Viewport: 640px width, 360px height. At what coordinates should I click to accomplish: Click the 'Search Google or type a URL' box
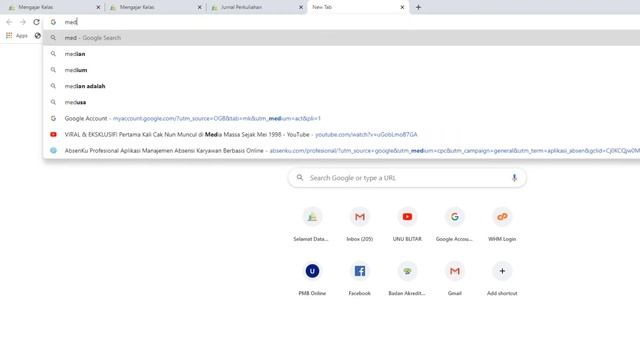point(407,178)
